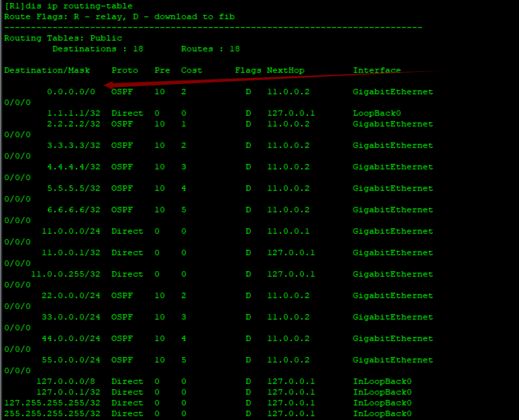Click the OSPF protocol of the 0.0.0.0/0 route
The image size is (519, 420).
click(x=122, y=92)
